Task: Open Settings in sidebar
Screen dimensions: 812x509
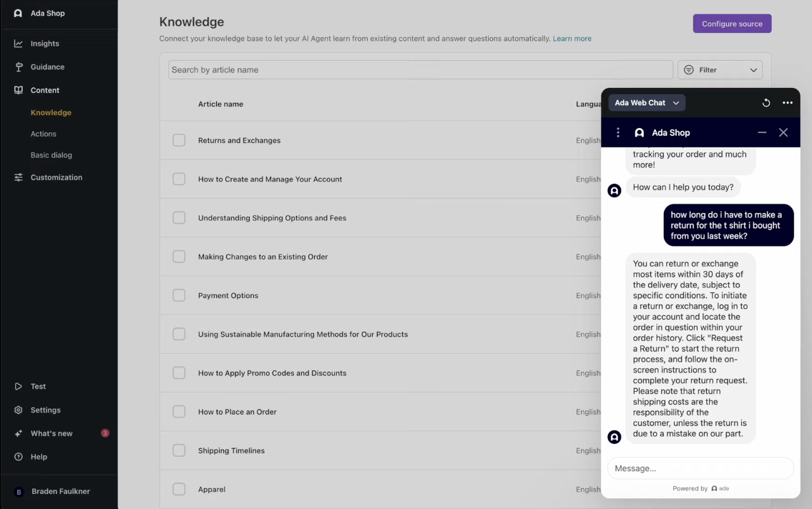Action: pyautogui.click(x=46, y=410)
